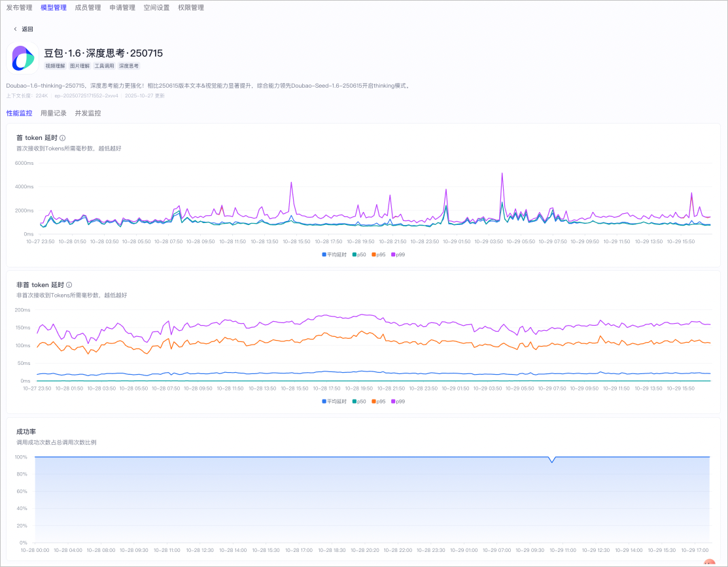Click the back arrow icon beside 返回

click(15, 29)
